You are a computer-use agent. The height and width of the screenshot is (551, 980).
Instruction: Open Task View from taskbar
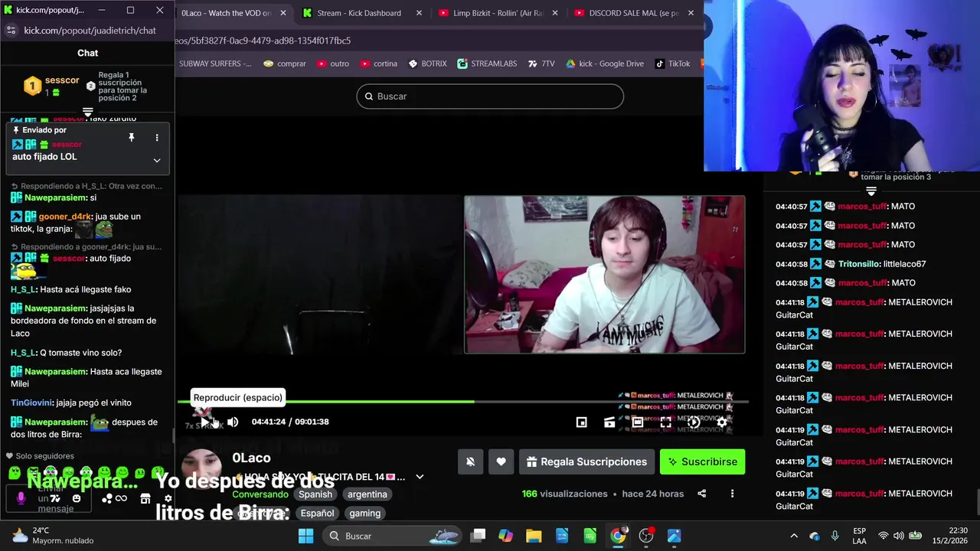tap(478, 536)
